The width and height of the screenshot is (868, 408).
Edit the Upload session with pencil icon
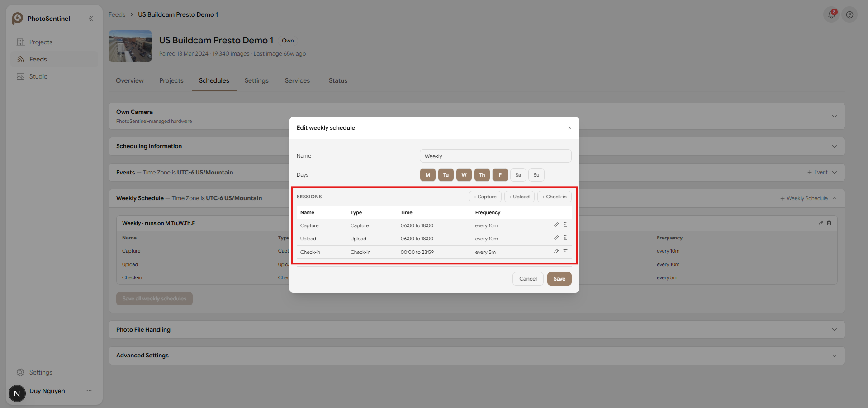point(556,238)
